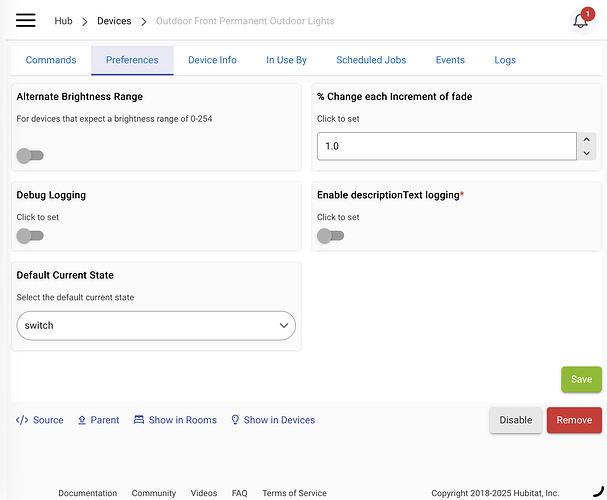The height and width of the screenshot is (500, 607).
Task: Open the notification bell alerts
Action: pos(581,21)
